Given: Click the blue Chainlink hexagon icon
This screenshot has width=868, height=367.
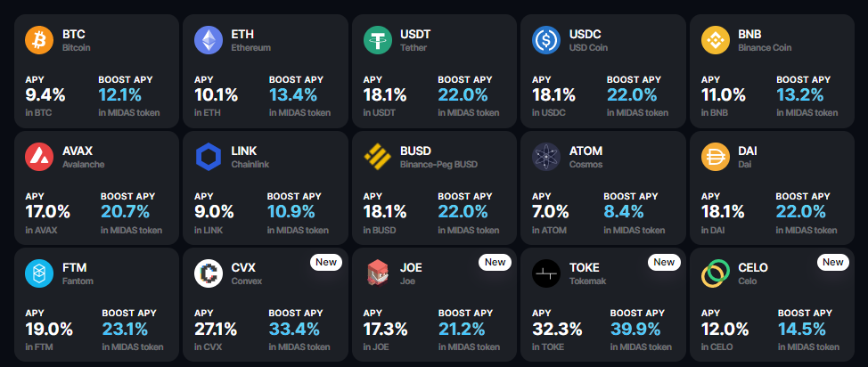Looking at the screenshot, I should tap(209, 157).
